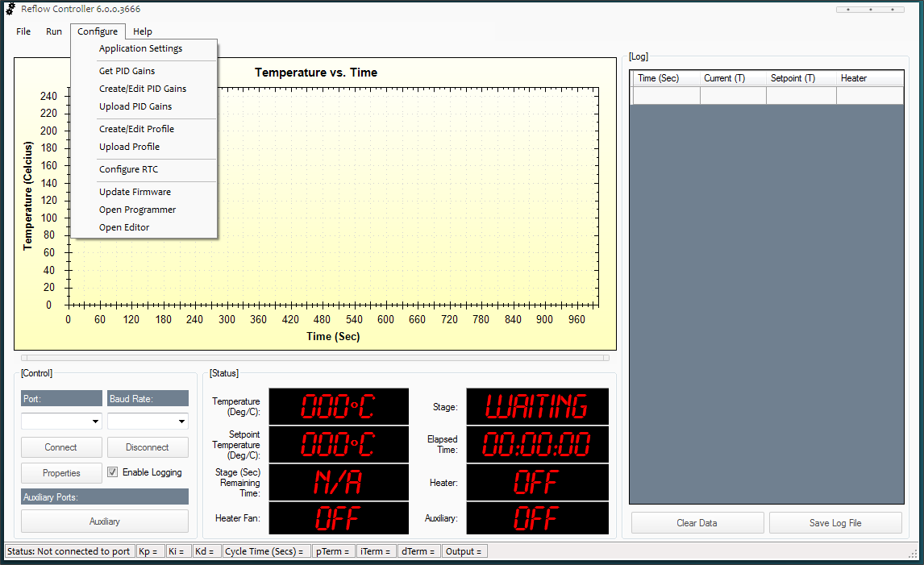
Task: Open the Help menu
Action: [143, 31]
